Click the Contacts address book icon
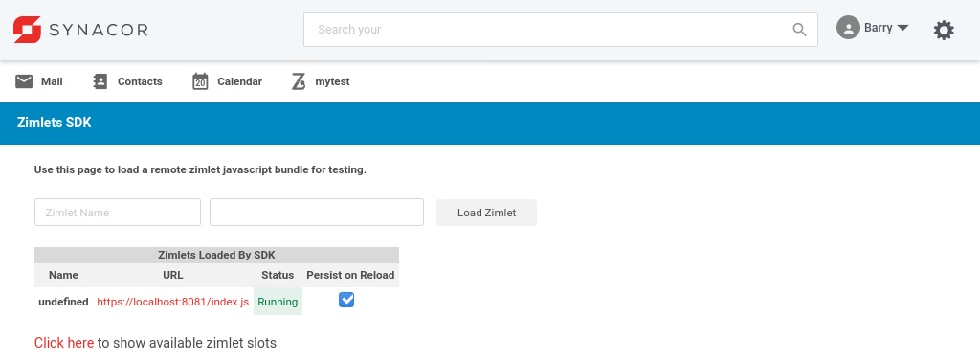 (x=100, y=81)
